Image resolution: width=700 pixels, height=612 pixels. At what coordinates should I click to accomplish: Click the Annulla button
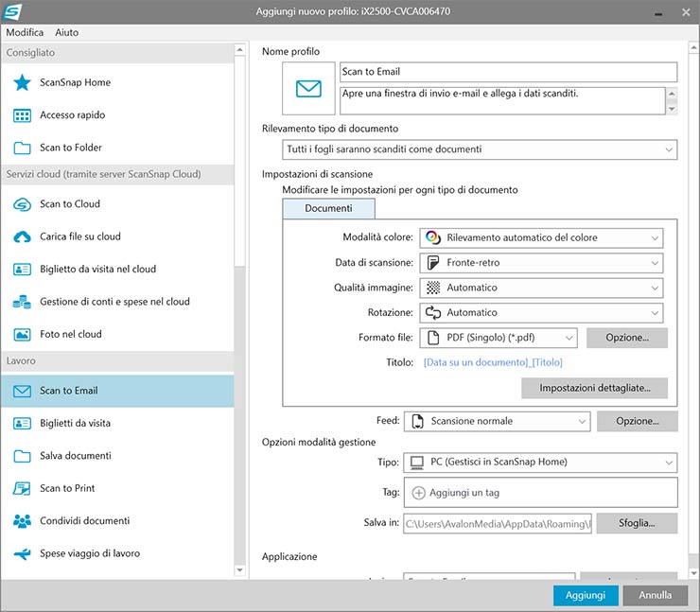pyautogui.click(x=655, y=596)
